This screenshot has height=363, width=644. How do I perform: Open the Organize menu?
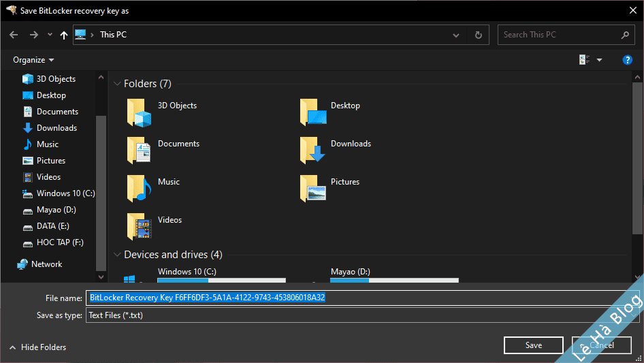33,60
